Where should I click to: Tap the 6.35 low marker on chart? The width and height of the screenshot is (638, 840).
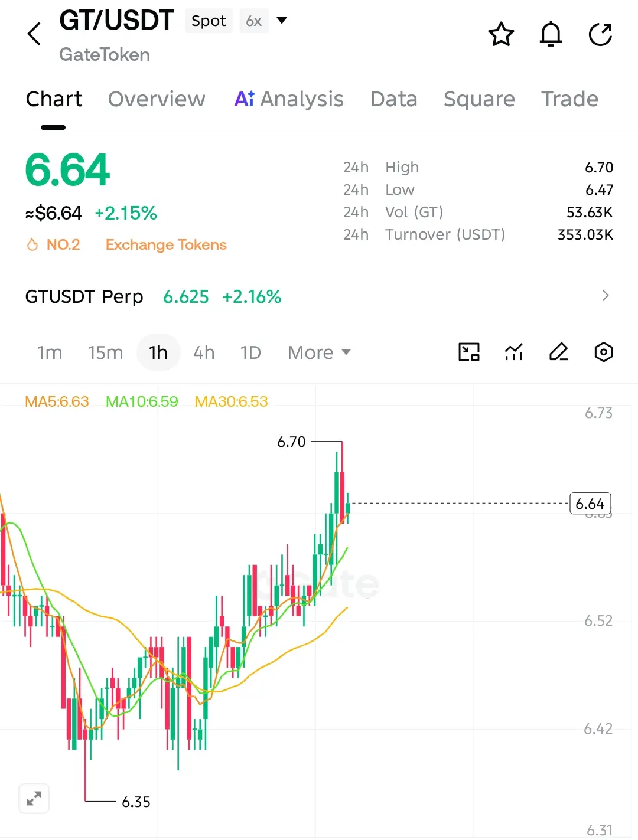click(136, 802)
